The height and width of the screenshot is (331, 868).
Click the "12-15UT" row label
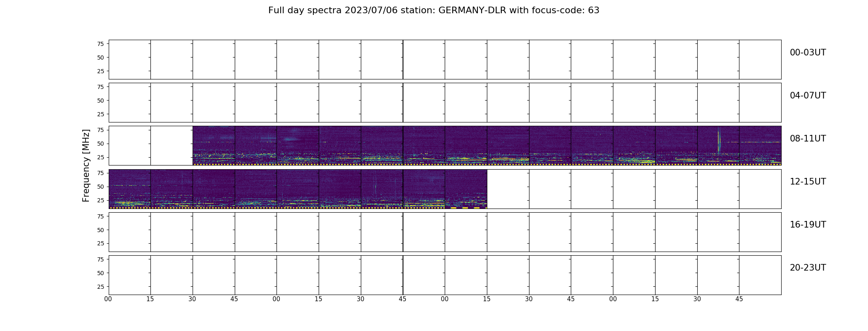click(x=808, y=182)
